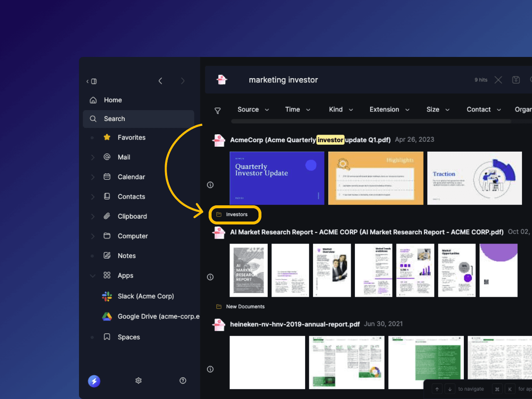Collapse the Apps section chevron
This screenshot has width=532, height=399.
coord(93,276)
